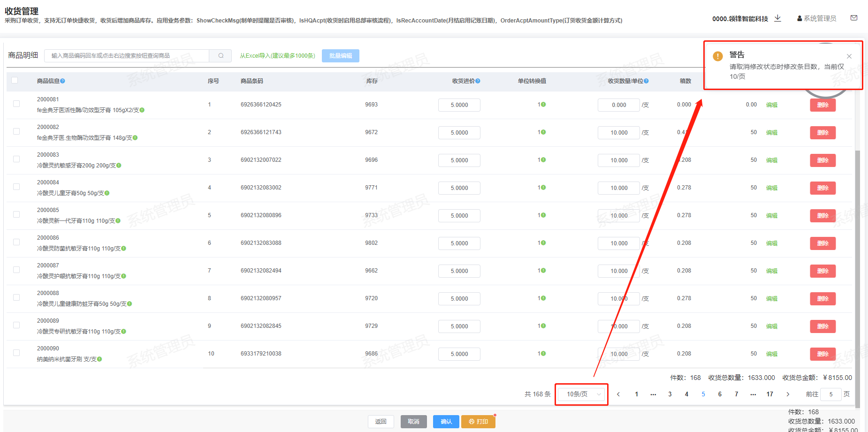Open the 系统管理员 user menu
The width and height of the screenshot is (868, 432).
tap(817, 18)
